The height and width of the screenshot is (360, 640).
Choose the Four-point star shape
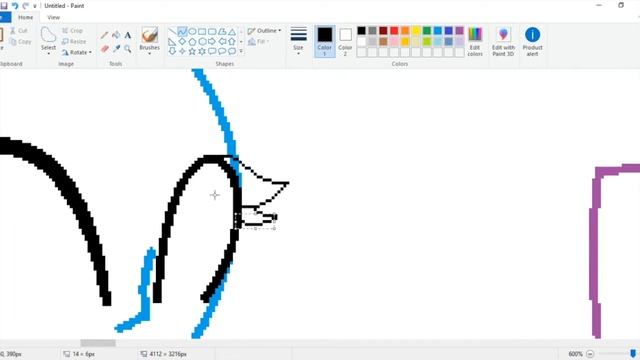(x=182, y=51)
